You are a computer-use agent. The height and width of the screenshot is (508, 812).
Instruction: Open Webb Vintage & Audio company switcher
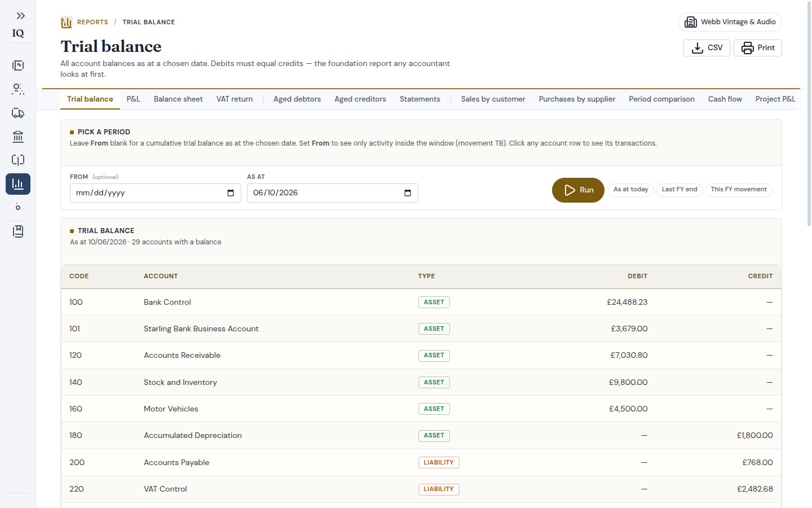tap(730, 22)
